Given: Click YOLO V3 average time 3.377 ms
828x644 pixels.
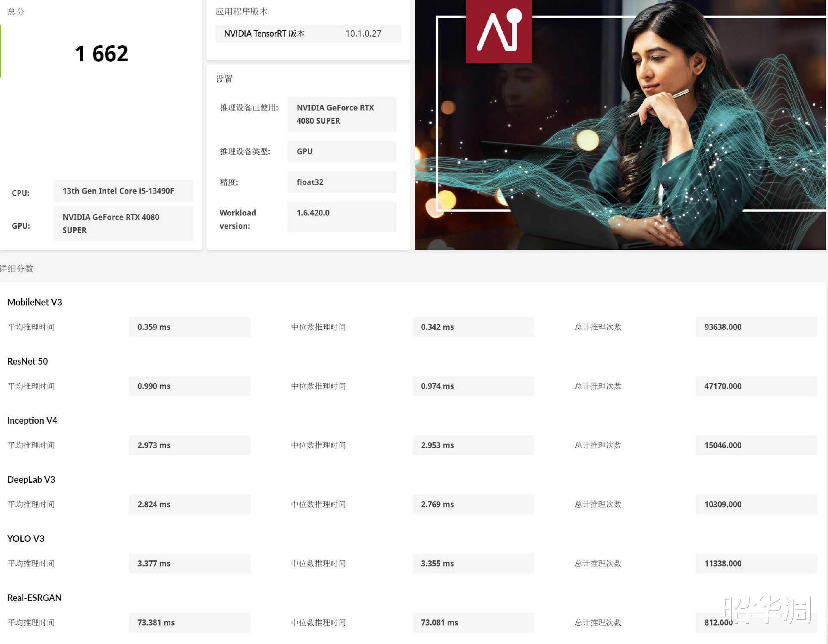Looking at the screenshot, I should click(x=189, y=563).
